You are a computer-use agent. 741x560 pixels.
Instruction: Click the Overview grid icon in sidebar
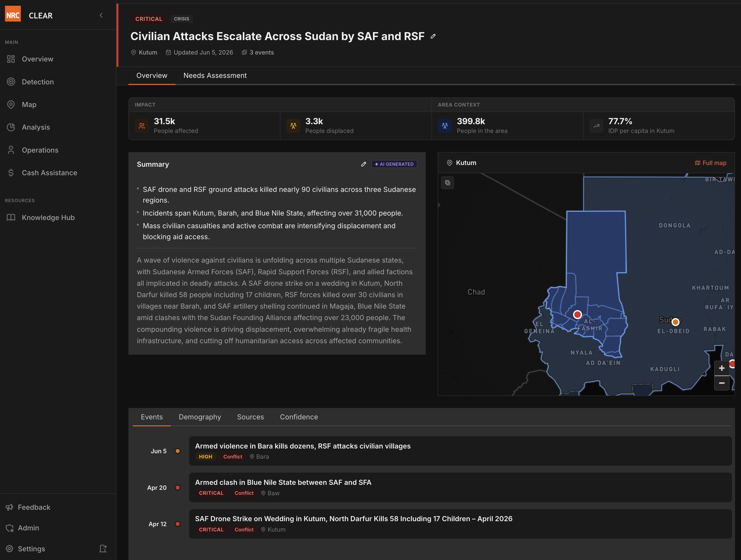click(11, 59)
